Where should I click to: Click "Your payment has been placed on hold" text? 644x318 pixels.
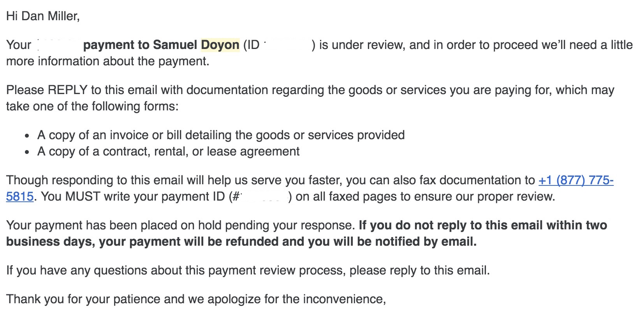pyautogui.click(x=181, y=225)
